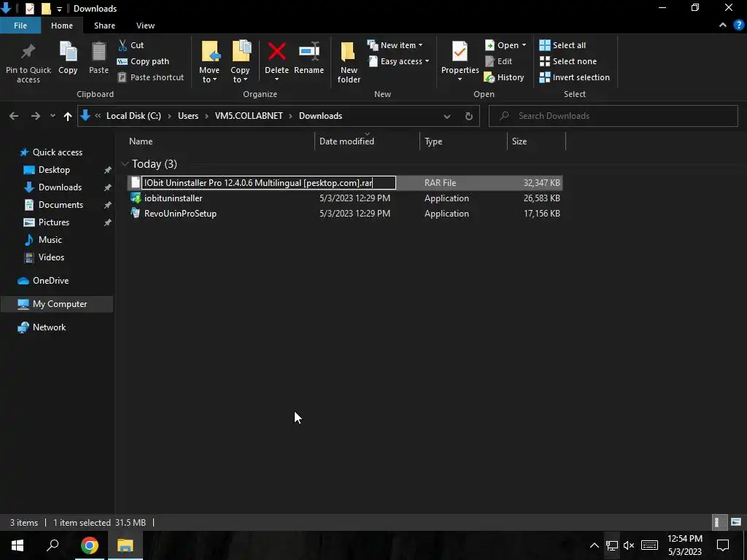Cut the selected file
747x560 pixels.
(131, 45)
